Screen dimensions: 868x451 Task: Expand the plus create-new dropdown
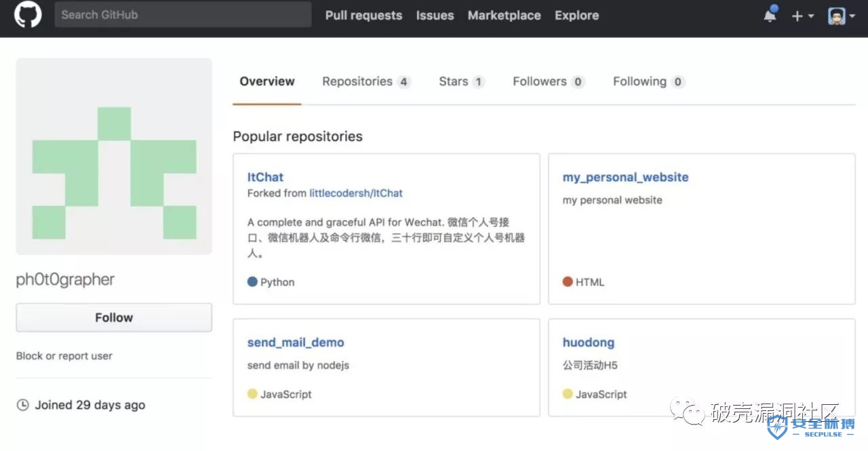803,16
